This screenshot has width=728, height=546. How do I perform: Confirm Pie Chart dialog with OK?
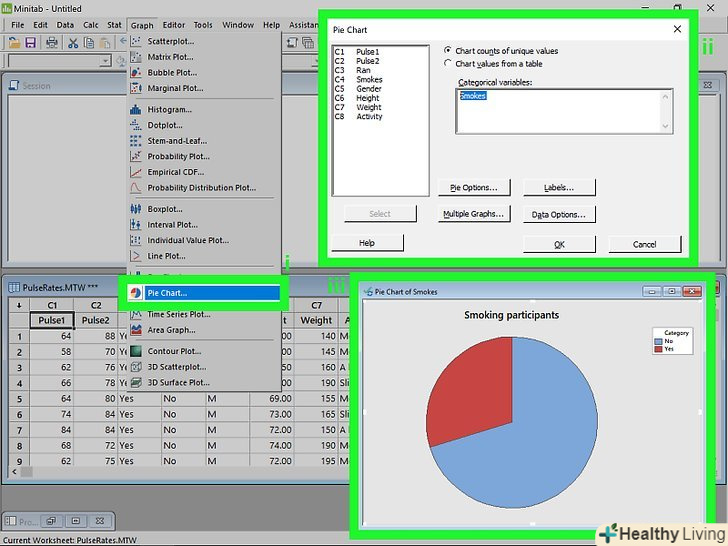click(x=559, y=244)
